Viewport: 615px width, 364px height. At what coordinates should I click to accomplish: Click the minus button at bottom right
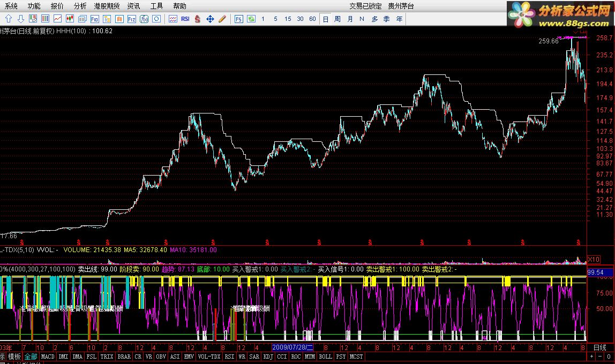[599, 357]
